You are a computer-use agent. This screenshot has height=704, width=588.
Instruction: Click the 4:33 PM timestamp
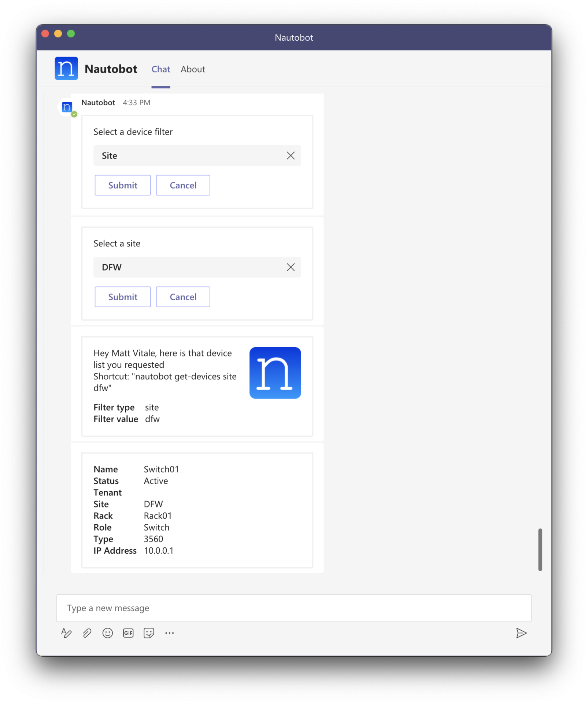coord(137,103)
